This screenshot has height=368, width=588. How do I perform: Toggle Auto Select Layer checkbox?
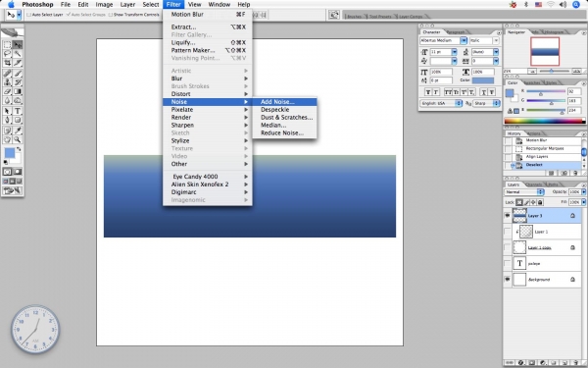pyautogui.click(x=28, y=15)
